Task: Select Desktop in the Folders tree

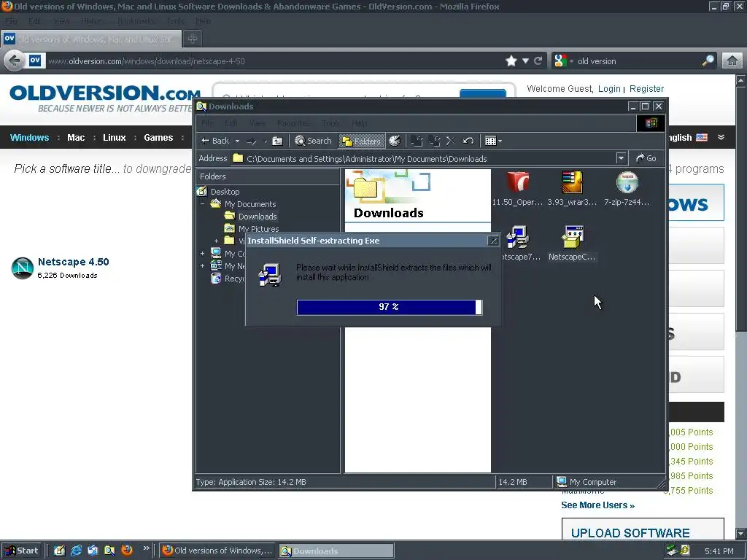Action: click(x=225, y=192)
